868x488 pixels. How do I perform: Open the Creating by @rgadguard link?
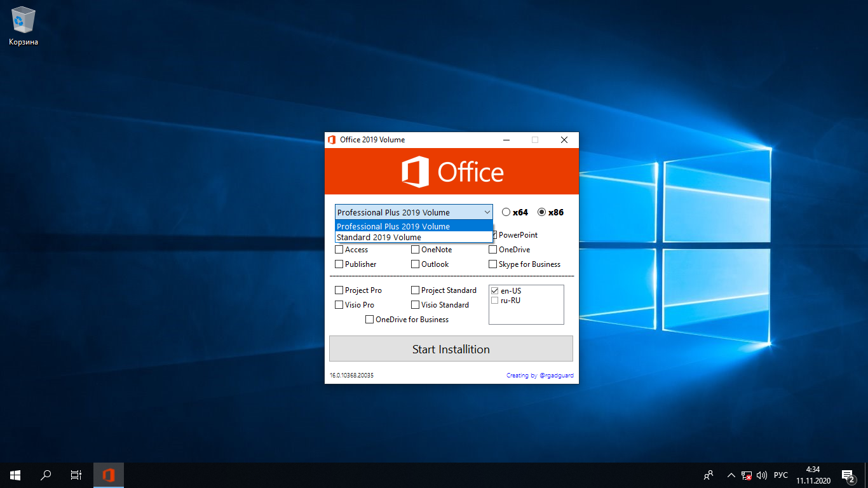pos(539,376)
